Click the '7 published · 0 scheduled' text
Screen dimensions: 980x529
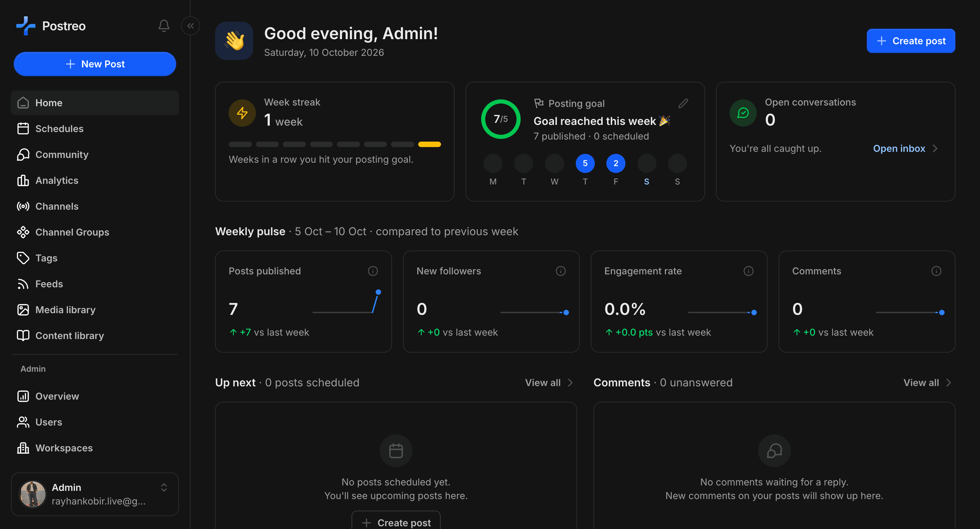point(591,136)
